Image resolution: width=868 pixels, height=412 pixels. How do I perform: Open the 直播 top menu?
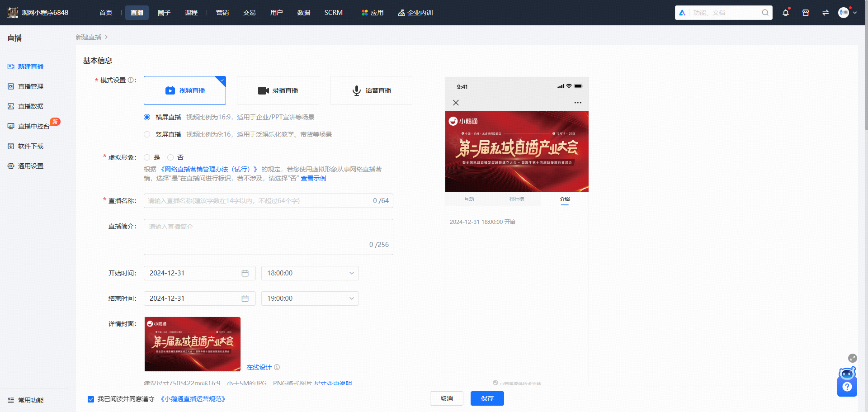pos(137,13)
